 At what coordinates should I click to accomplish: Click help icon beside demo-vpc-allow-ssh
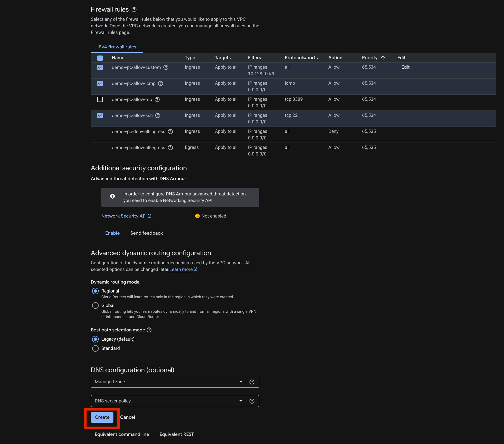158,115
